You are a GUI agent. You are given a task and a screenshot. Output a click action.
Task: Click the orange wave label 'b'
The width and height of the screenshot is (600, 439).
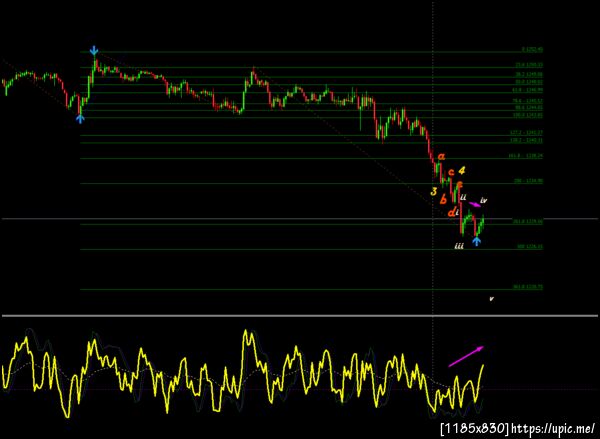click(443, 199)
